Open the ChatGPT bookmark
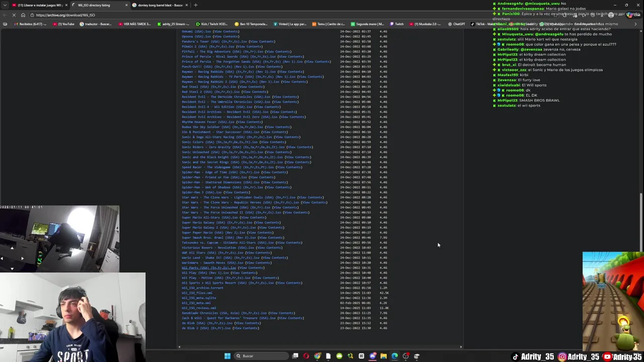This screenshot has width=644, height=362. [456, 24]
